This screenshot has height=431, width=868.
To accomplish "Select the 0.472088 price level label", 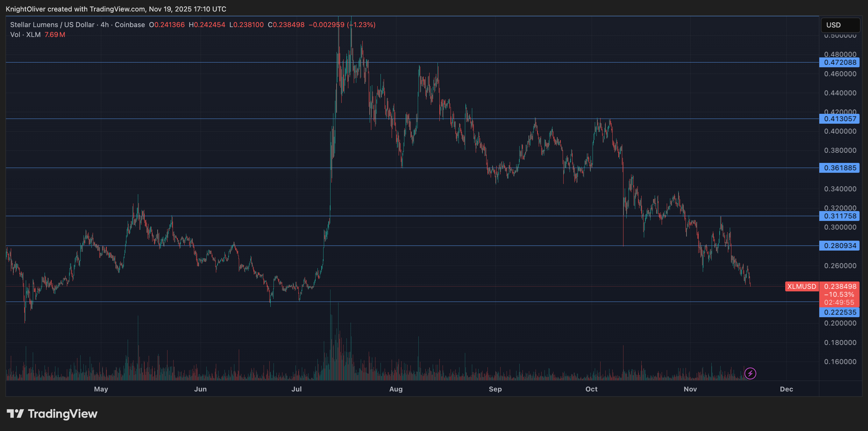I will (x=839, y=62).
